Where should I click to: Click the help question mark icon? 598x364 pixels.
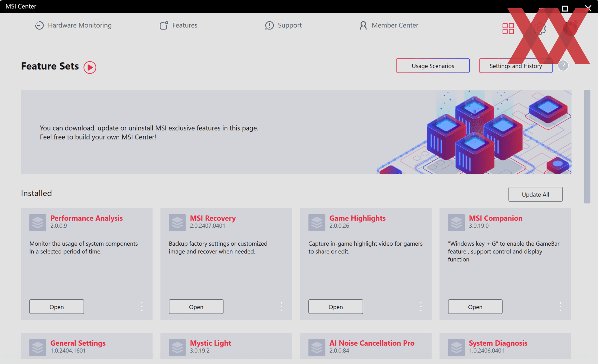[x=563, y=66]
